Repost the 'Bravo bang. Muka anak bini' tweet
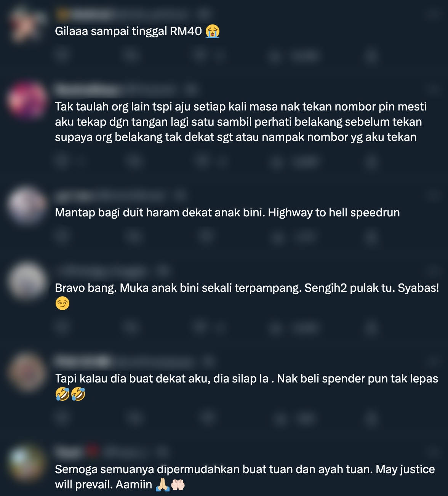The image size is (448, 496). [x=131, y=327]
